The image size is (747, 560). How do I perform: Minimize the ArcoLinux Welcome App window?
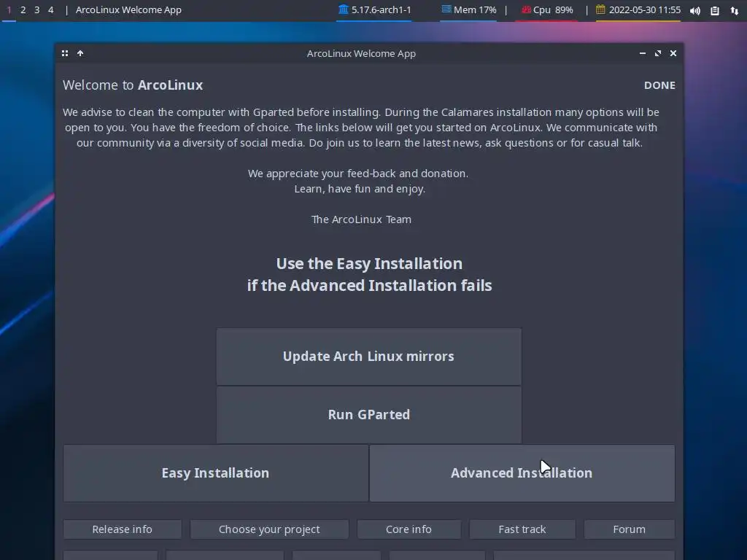pos(643,53)
